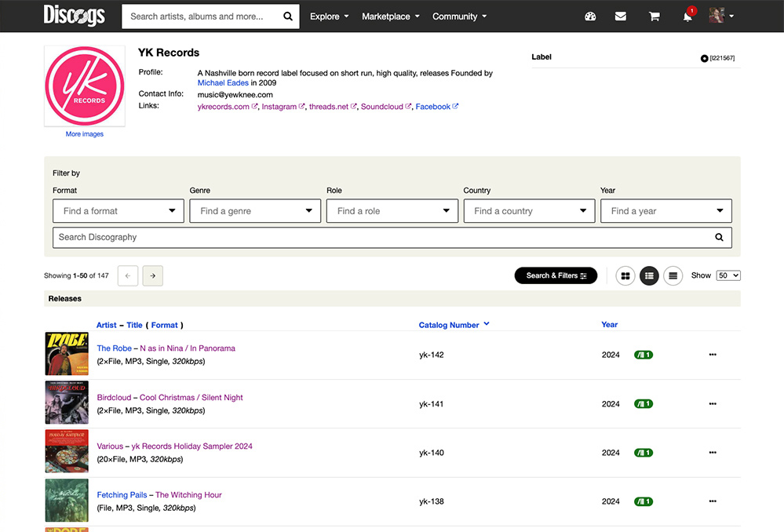The height and width of the screenshot is (532, 784).
Task: Open Fetching Pails cover thumbnail
Action: pos(67,501)
